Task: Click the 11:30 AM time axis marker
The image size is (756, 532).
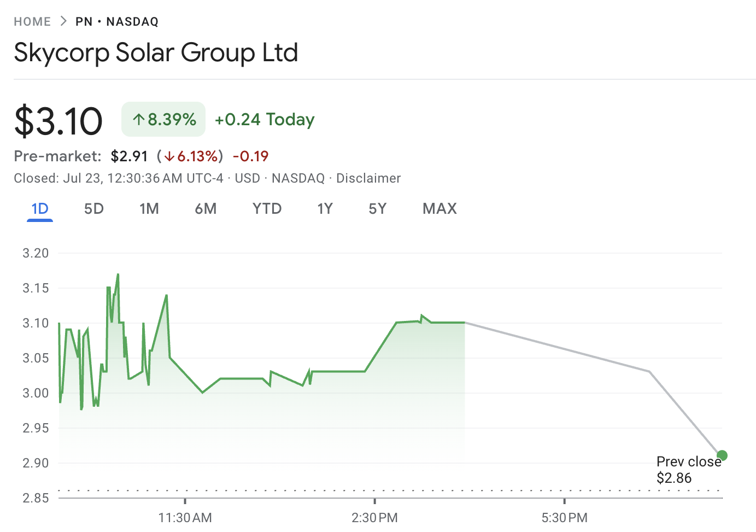Action: pos(185,517)
